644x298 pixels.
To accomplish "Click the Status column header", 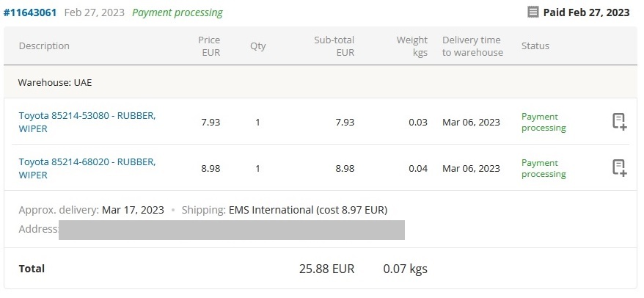I will [535, 46].
